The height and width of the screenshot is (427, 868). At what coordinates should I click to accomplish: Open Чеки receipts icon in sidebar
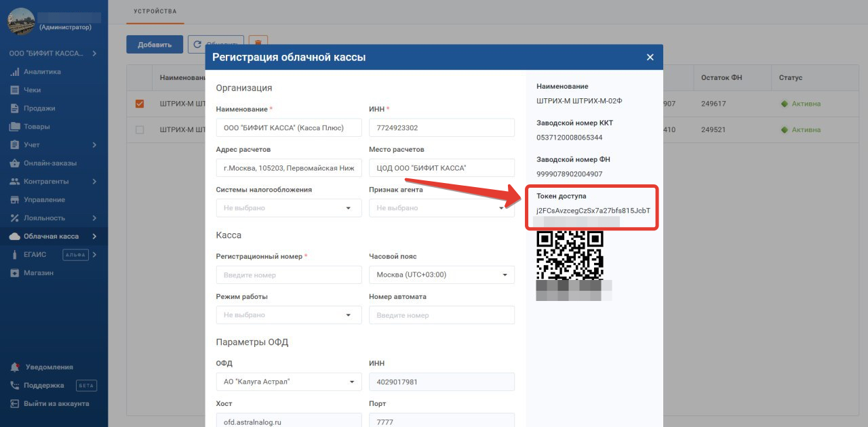pos(15,90)
